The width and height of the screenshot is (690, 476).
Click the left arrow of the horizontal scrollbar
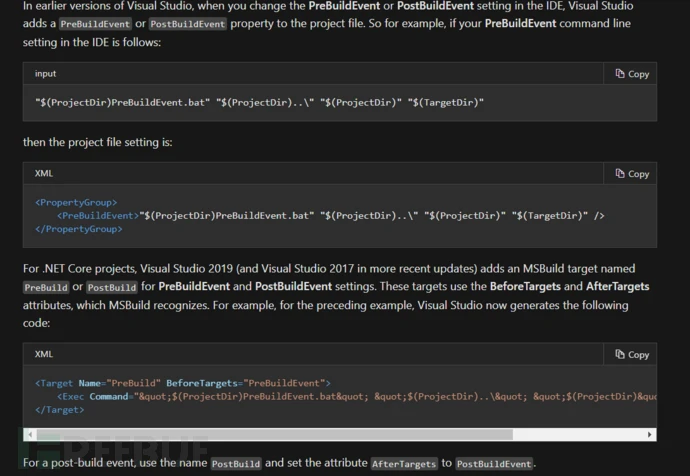point(30,435)
